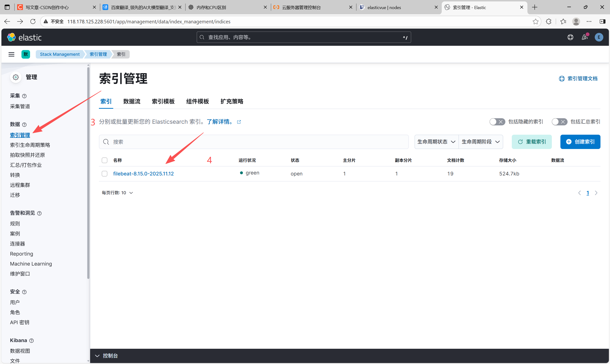This screenshot has height=364, width=610.
Task: Enable 包括汇总索引 toggle
Action: click(559, 122)
